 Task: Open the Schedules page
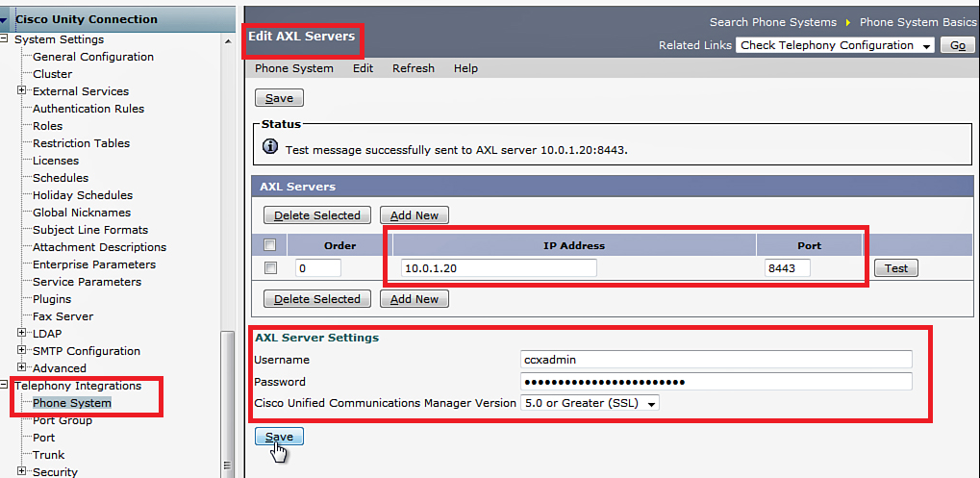pyautogui.click(x=61, y=178)
